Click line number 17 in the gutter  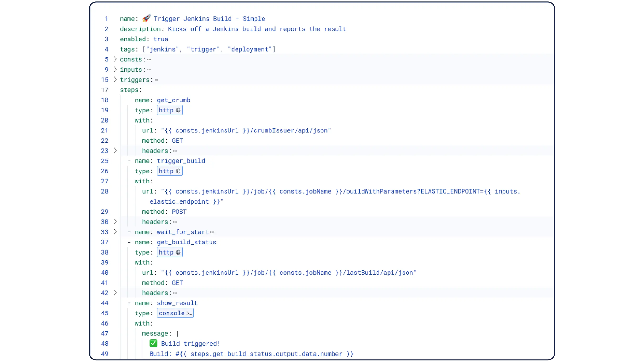tap(105, 90)
